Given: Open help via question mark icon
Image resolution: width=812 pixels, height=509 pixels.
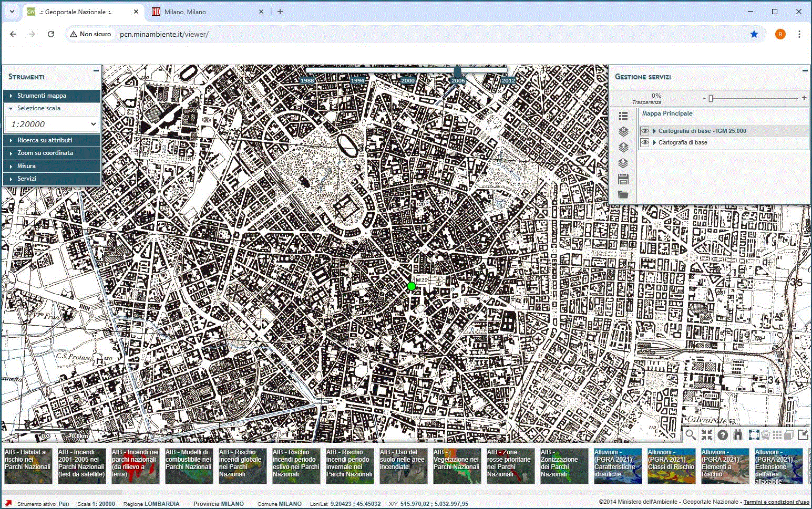Looking at the screenshot, I should point(723,434).
